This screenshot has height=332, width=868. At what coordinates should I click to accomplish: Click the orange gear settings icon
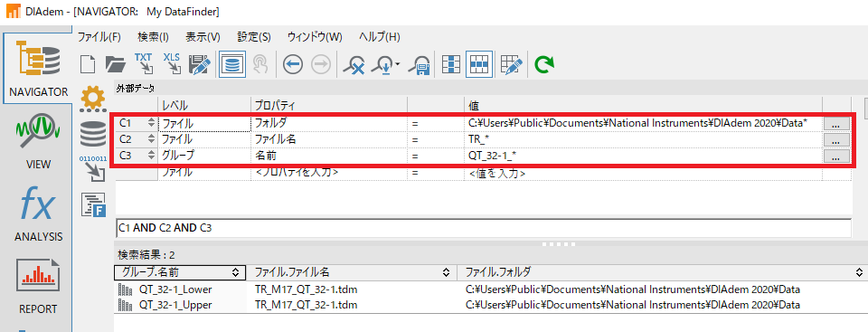93,99
